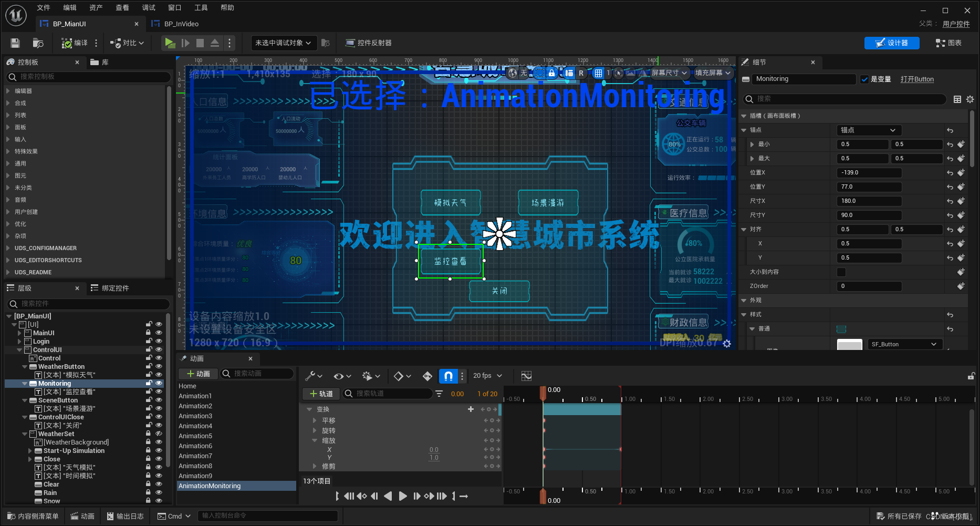Open the 屏幕尺寸 screen size dropdown
The height and width of the screenshot is (526, 980).
(669, 73)
